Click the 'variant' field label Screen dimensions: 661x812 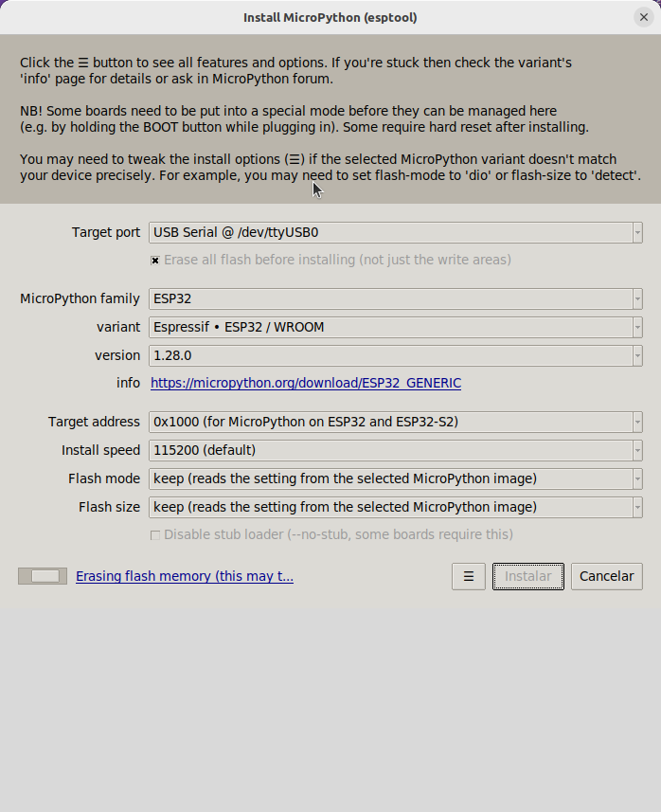[x=118, y=327]
